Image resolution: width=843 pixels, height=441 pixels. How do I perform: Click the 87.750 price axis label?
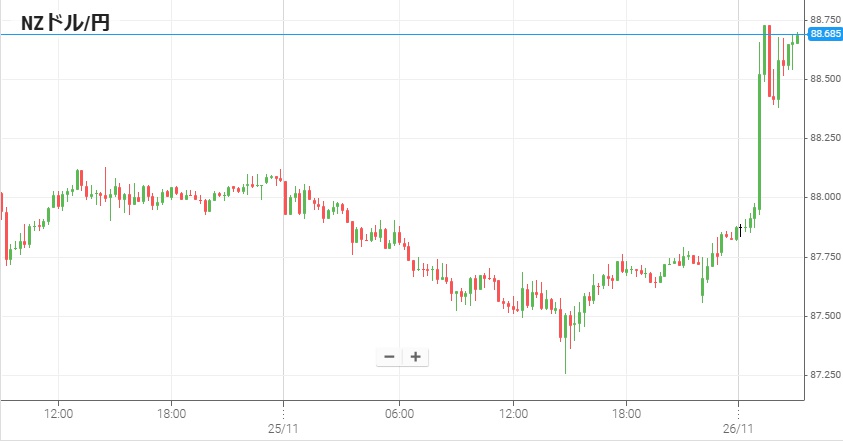coord(824,257)
